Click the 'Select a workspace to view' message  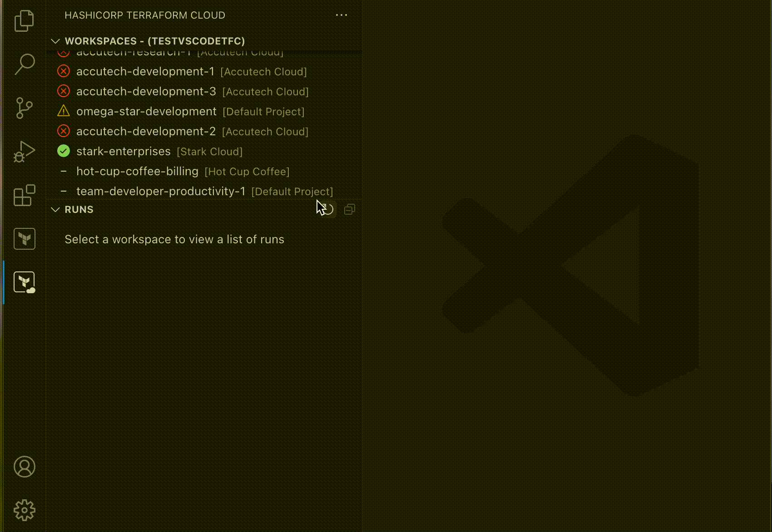click(x=174, y=239)
